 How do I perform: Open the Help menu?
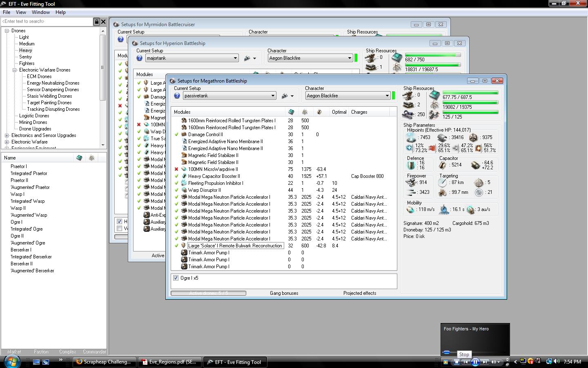pos(60,12)
